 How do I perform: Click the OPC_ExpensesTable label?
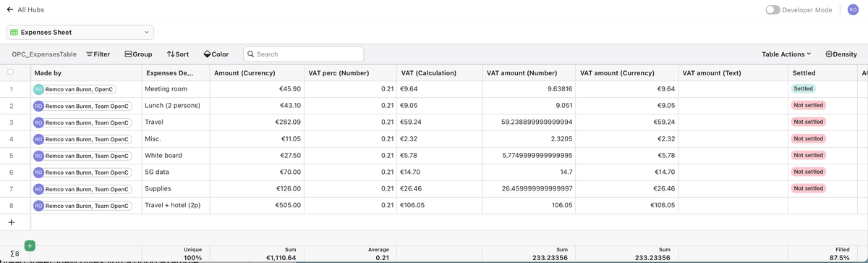(44, 54)
